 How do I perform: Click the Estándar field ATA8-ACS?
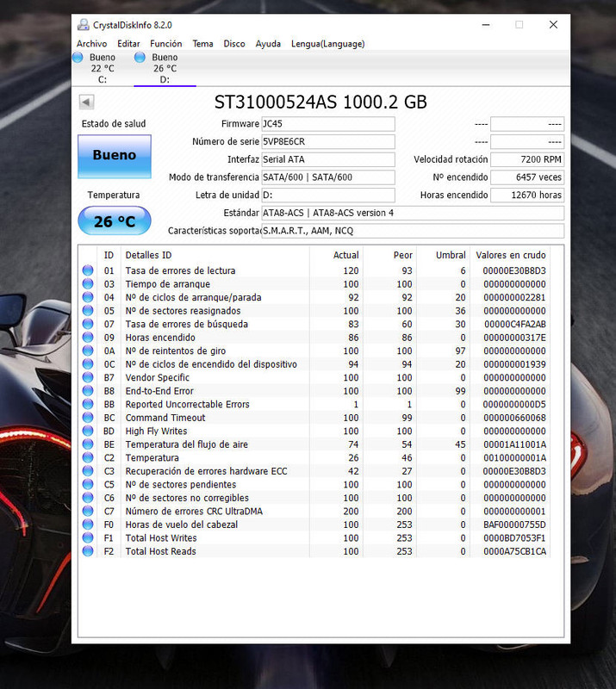pyautogui.click(x=413, y=213)
